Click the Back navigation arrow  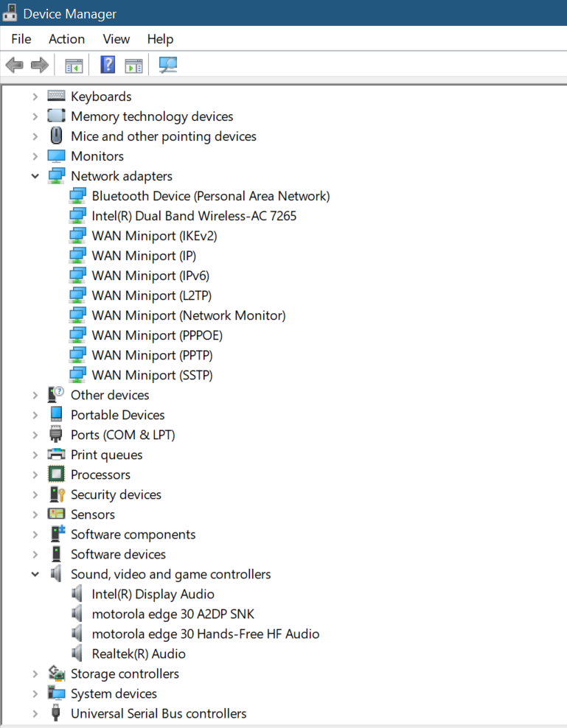pyautogui.click(x=14, y=65)
